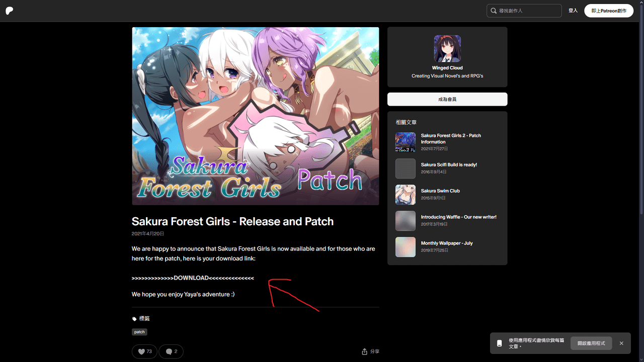
Task: Open 'Sakura Scifi Build is ready!' post
Action: coord(449,165)
